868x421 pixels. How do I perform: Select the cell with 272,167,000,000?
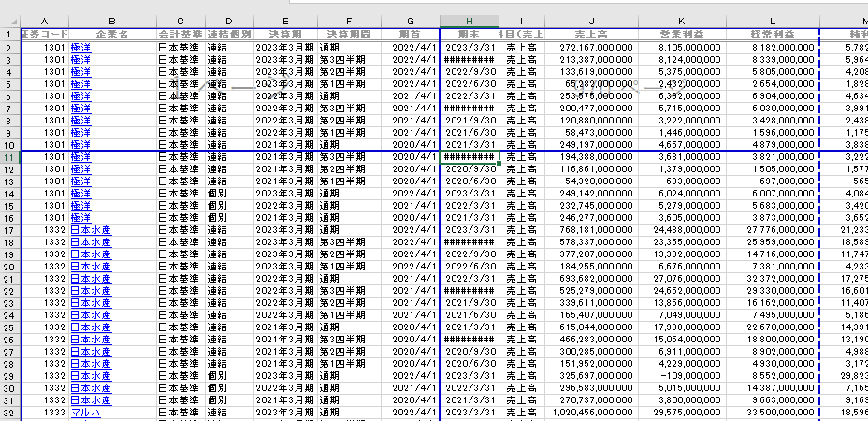(591, 47)
